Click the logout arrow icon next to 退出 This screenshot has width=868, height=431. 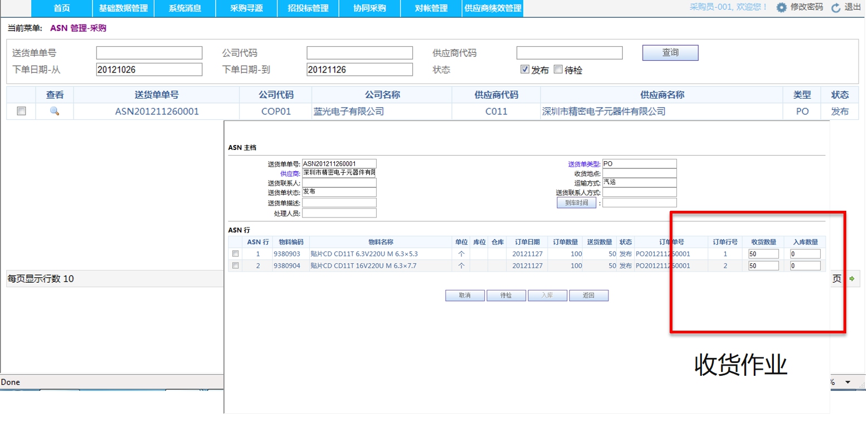(835, 8)
